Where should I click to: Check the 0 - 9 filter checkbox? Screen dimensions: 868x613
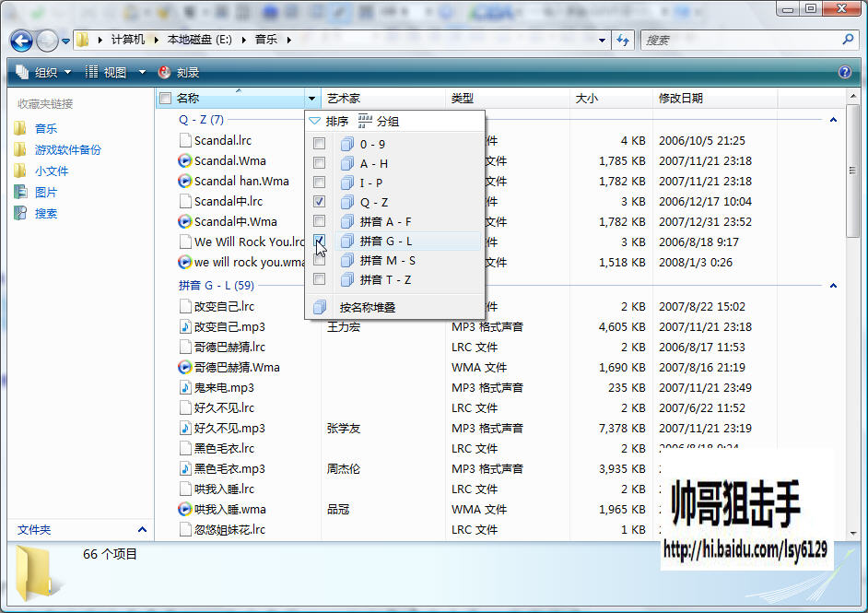pyautogui.click(x=320, y=144)
